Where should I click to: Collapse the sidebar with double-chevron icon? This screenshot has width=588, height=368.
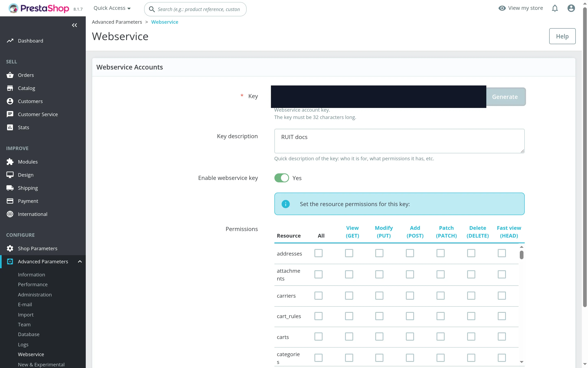[x=74, y=25]
